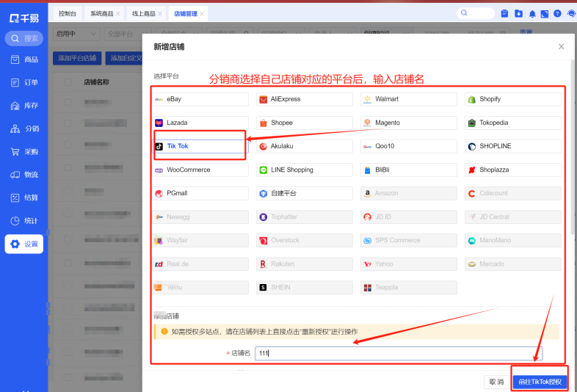Open the 库存 inventory sidebar section

point(24,106)
